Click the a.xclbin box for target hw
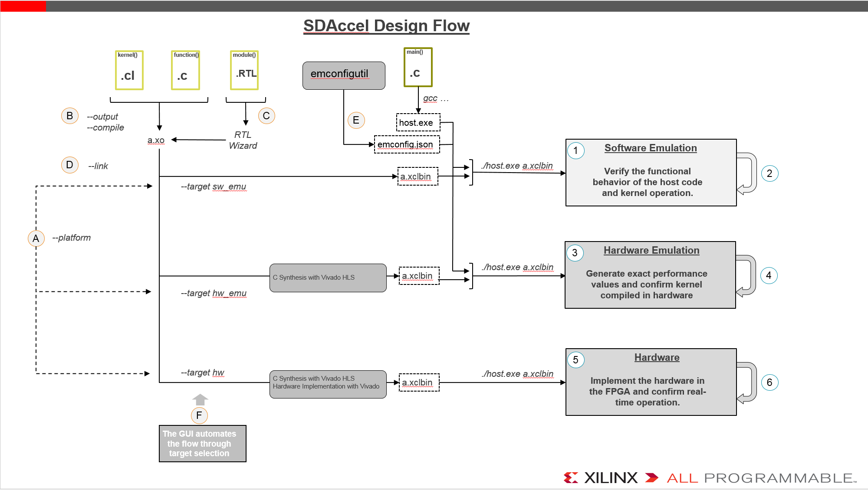868x490 pixels. (x=419, y=382)
